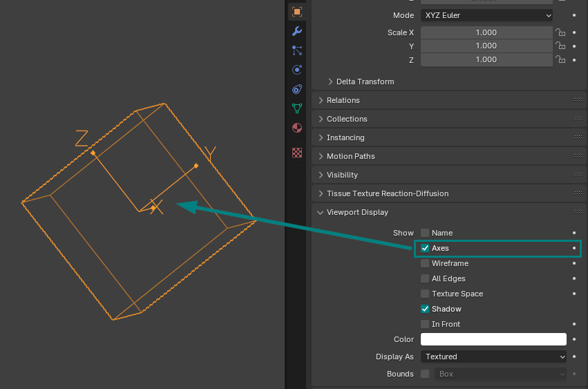Toggle the Scale Y lock icon
The width and height of the screenshot is (588, 389).
click(560, 46)
